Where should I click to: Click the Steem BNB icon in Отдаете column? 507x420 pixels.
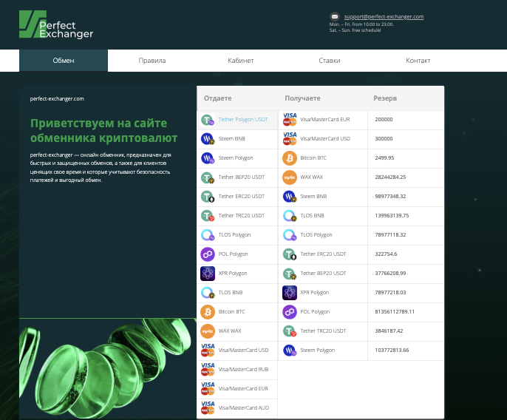(208, 139)
